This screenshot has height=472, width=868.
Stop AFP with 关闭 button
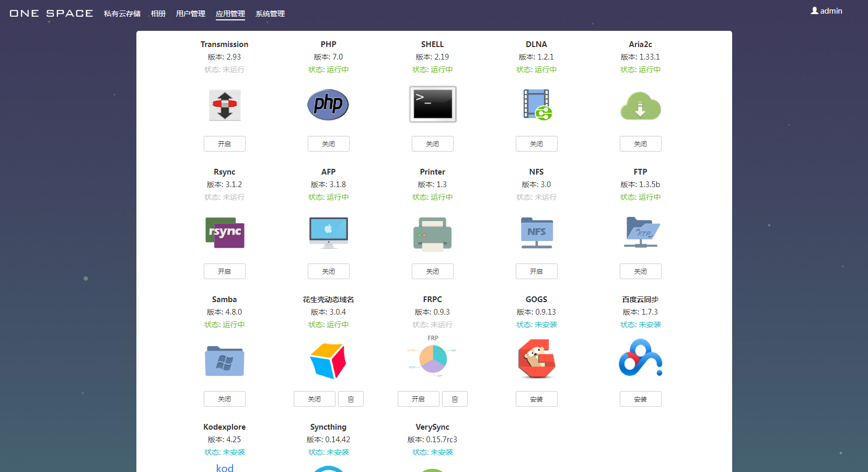point(329,271)
